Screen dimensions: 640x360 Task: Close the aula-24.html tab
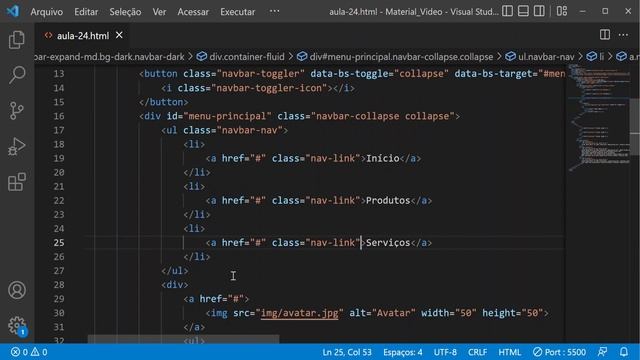click(x=119, y=36)
